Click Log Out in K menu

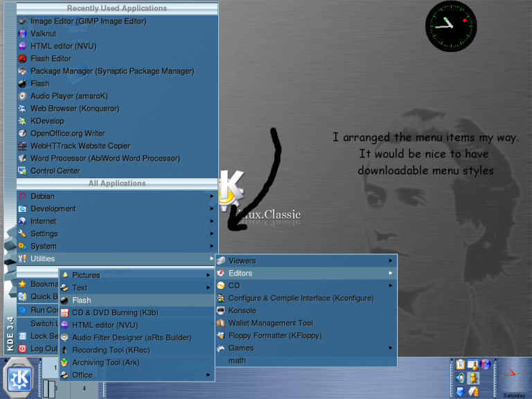point(38,348)
